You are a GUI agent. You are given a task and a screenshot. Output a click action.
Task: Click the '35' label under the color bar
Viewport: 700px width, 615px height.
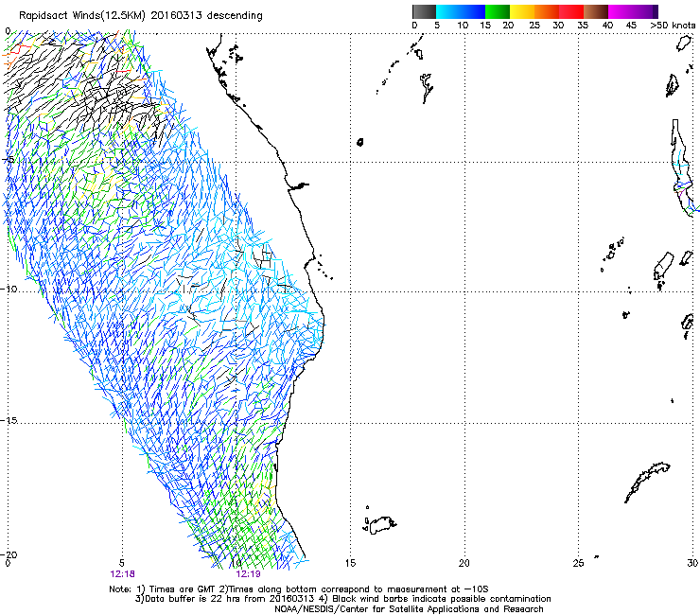[583, 26]
